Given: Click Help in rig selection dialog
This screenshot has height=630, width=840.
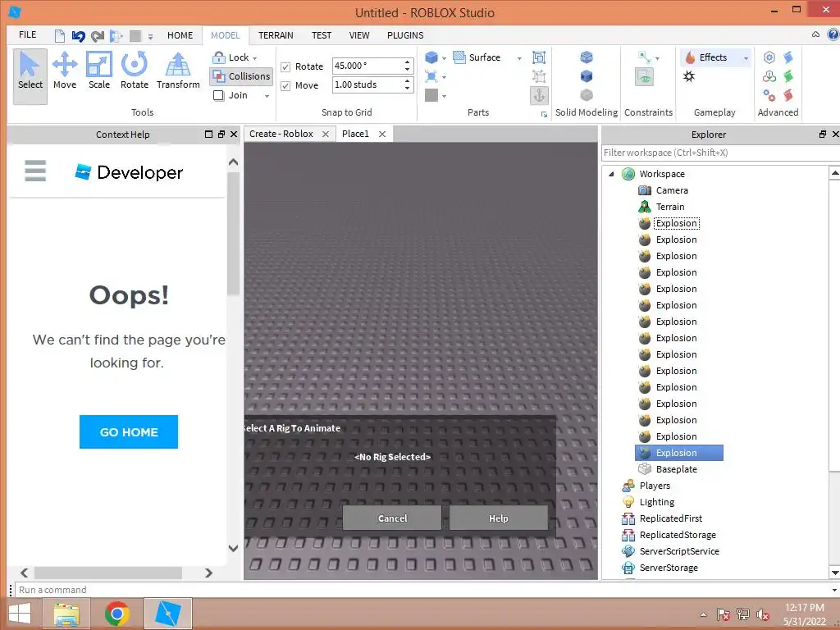Looking at the screenshot, I should coord(498,518).
